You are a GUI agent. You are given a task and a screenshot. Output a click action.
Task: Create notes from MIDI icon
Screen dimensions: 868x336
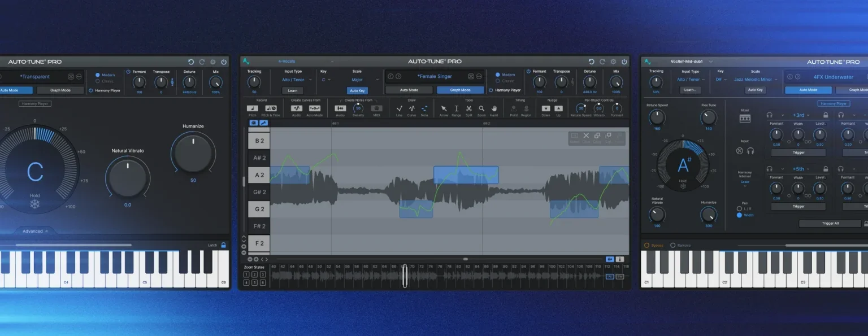tap(376, 108)
